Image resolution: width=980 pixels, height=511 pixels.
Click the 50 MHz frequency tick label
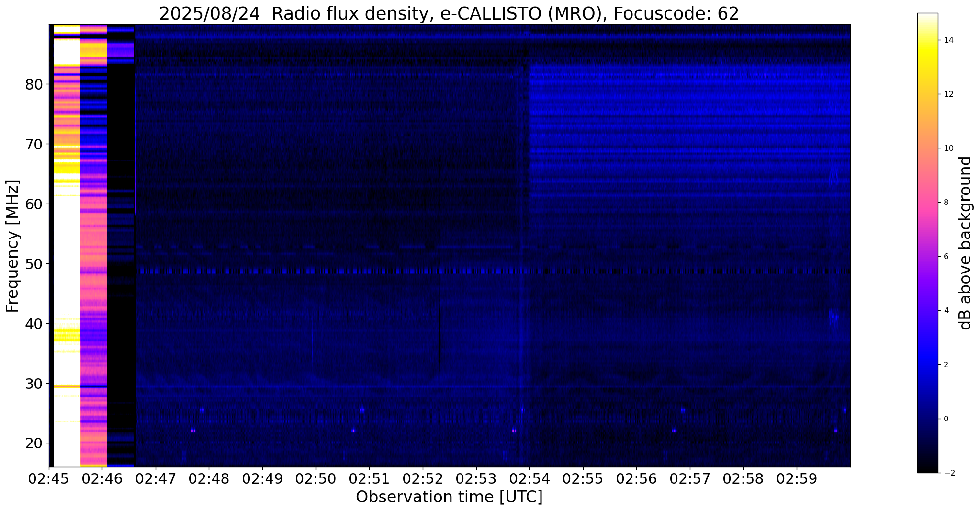pos(34,264)
